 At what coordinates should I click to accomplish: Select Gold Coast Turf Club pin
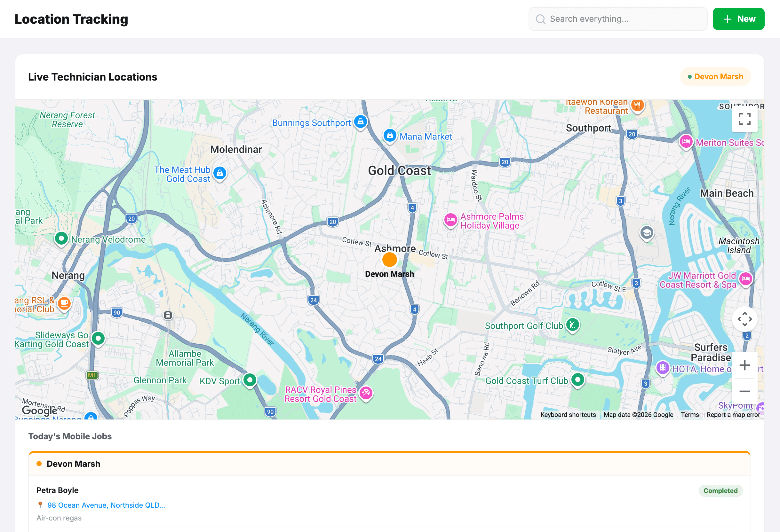pyautogui.click(x=577, y=380)
